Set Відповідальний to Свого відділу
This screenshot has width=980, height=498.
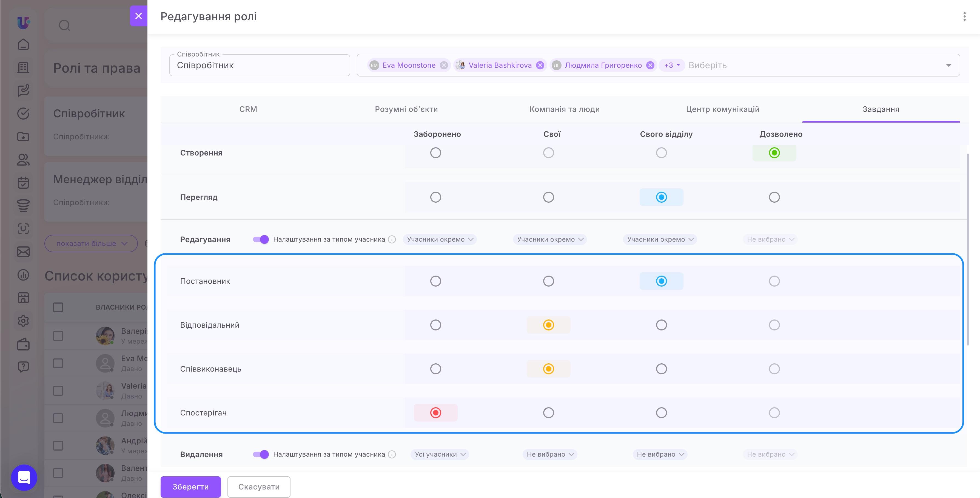(661, 325)
